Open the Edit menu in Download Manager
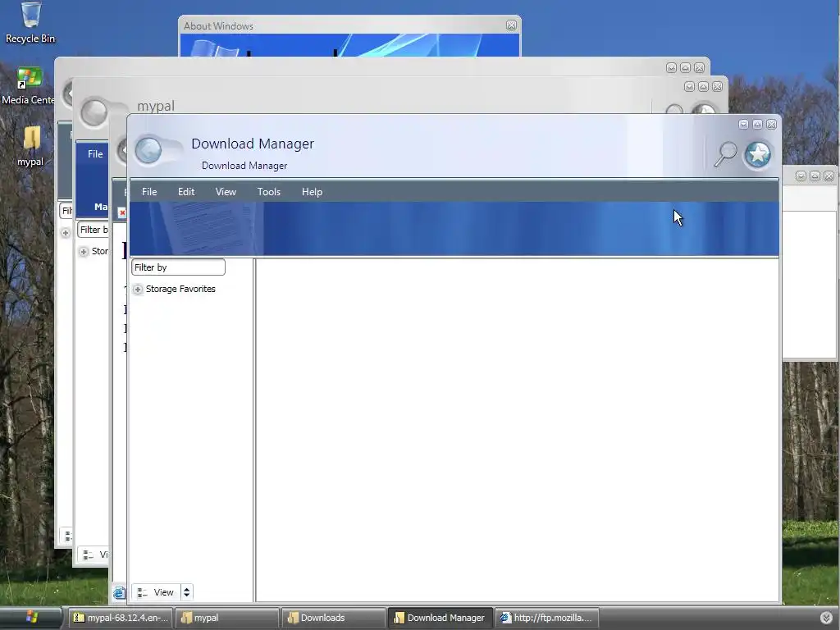 click(x=186, y=192)
